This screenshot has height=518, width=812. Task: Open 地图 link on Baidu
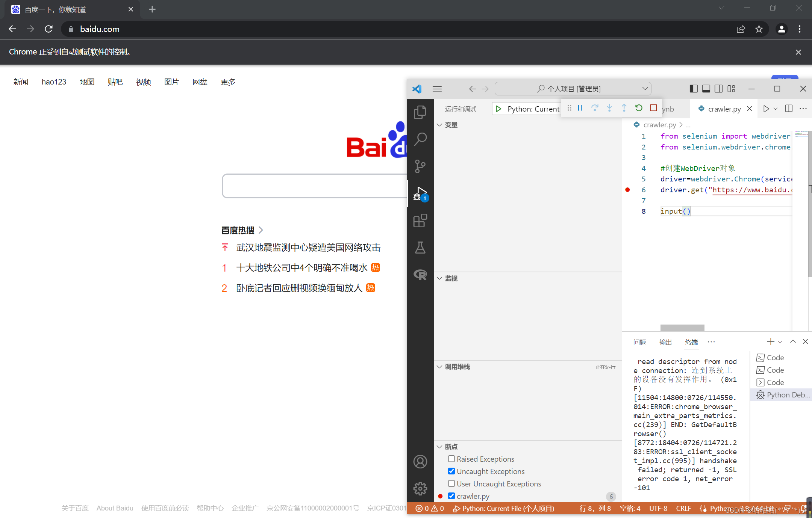tap(87, 82)
